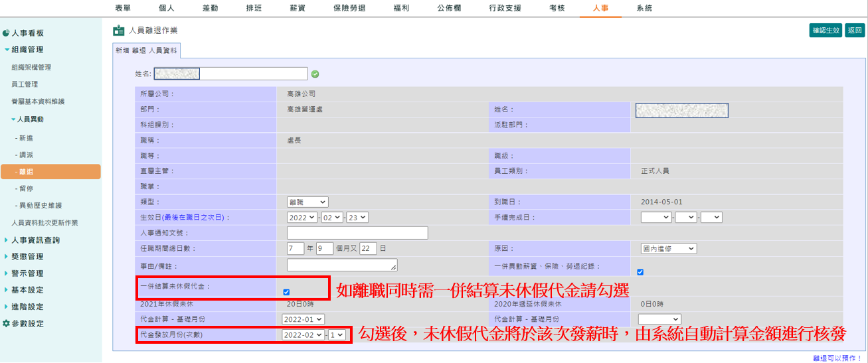Open the 公佈欄 top menu

[449, 8]
